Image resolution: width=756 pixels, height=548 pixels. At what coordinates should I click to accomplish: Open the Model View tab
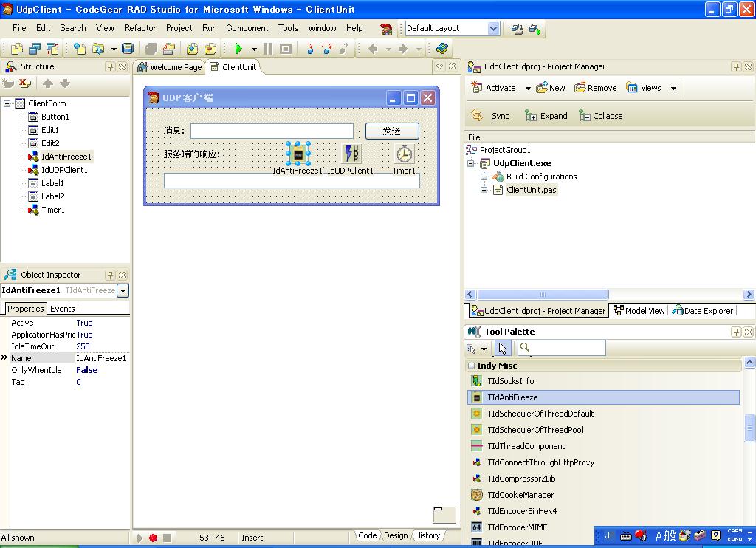[x=639, y=311]
